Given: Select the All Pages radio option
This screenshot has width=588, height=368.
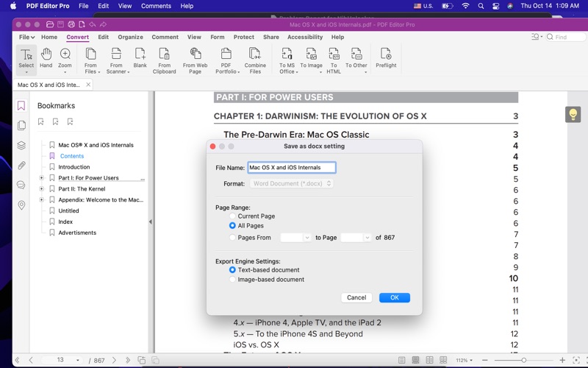Looking at the screenshot, I should pos(232,226).
